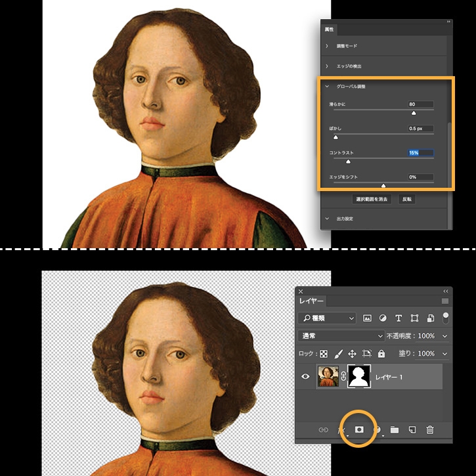Select the レイヤー 1 layer mask thumbnail
This screenshot has height=476, width=476.
coord(358,376)
